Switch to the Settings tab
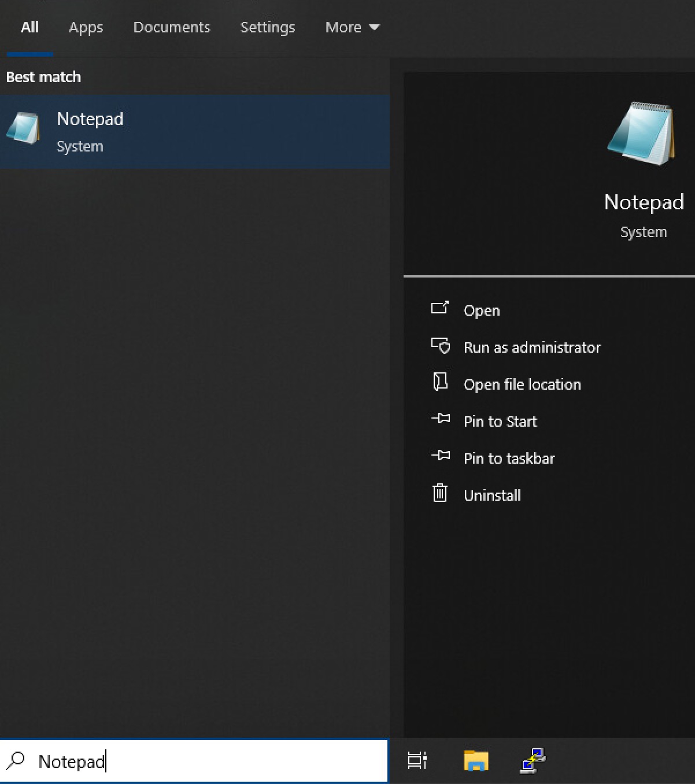The image size is (695, 784). point(268,27)
